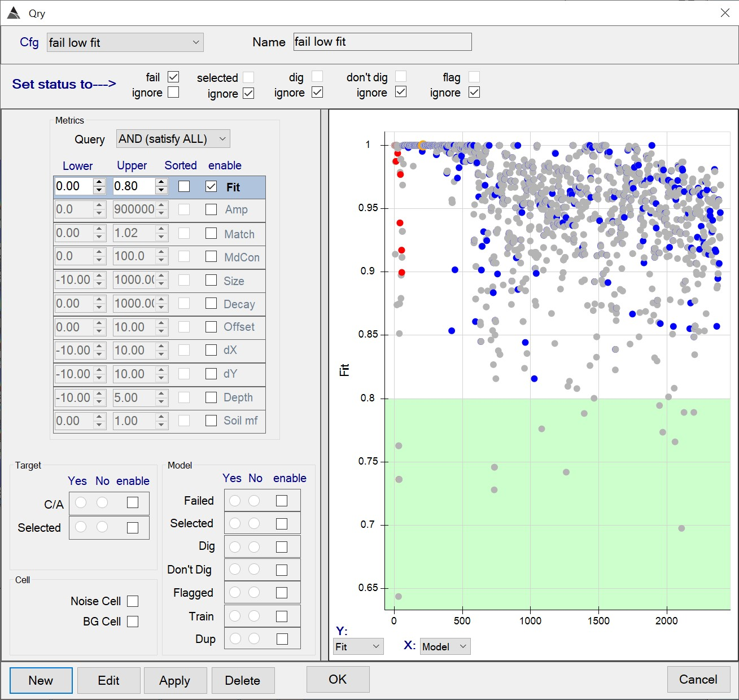Enable the dY metric checkbox
Viewport: 739px width, 700px height.
pyautogui.click(x=211, y=374)
